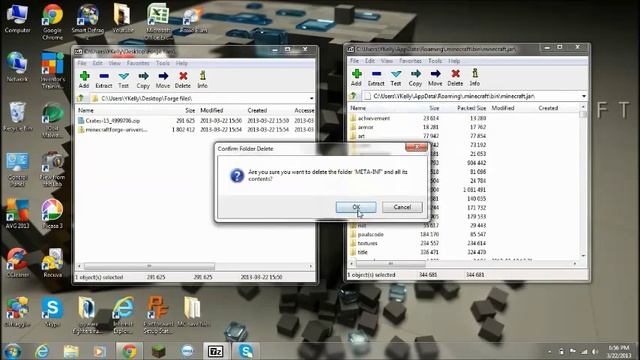Open 7-Zip from the taskbar

click(x=216, y=351)
